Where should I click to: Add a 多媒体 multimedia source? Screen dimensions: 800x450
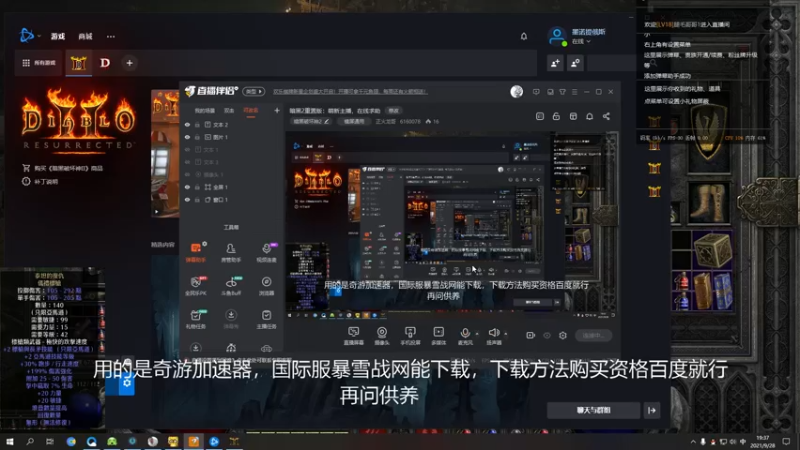(x=439, y=336)
